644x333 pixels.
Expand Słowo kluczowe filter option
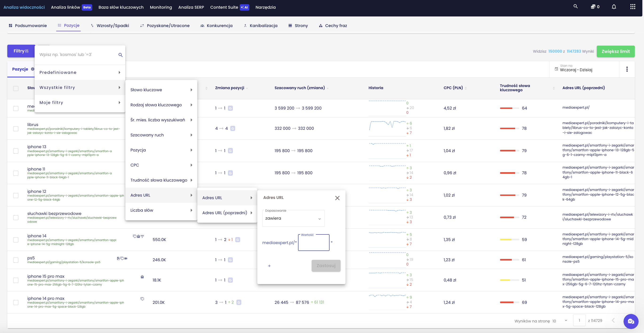click(x=161, y=90)
